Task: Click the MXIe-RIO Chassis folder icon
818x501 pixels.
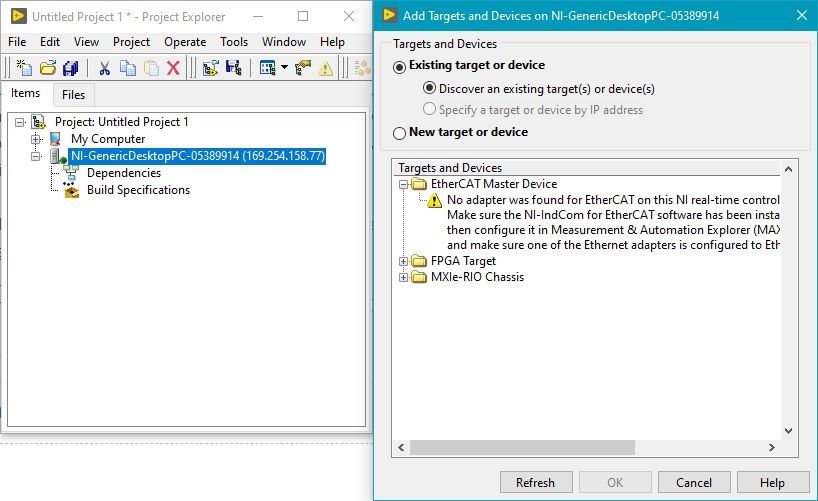Action: (419, 277)
